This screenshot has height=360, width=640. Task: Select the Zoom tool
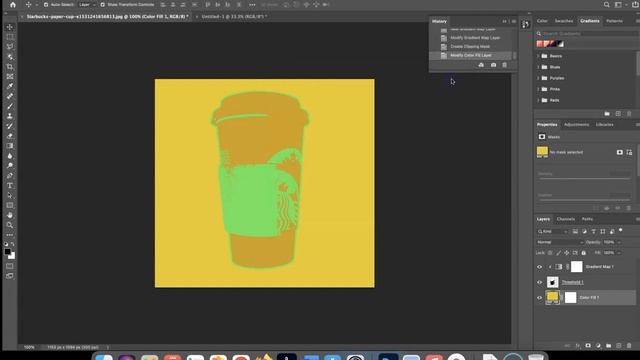tap(10, 225)
